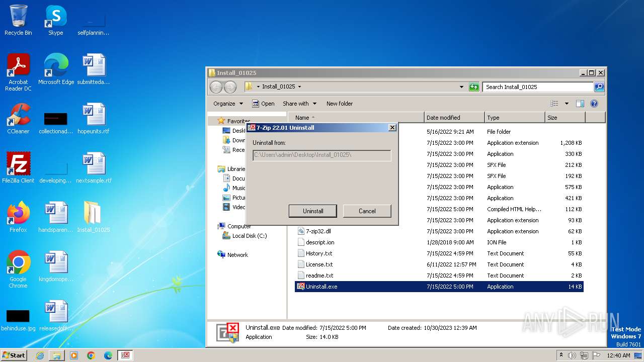Expand address bar history dropdown
644x362 pixels.
tap(461, 87)
